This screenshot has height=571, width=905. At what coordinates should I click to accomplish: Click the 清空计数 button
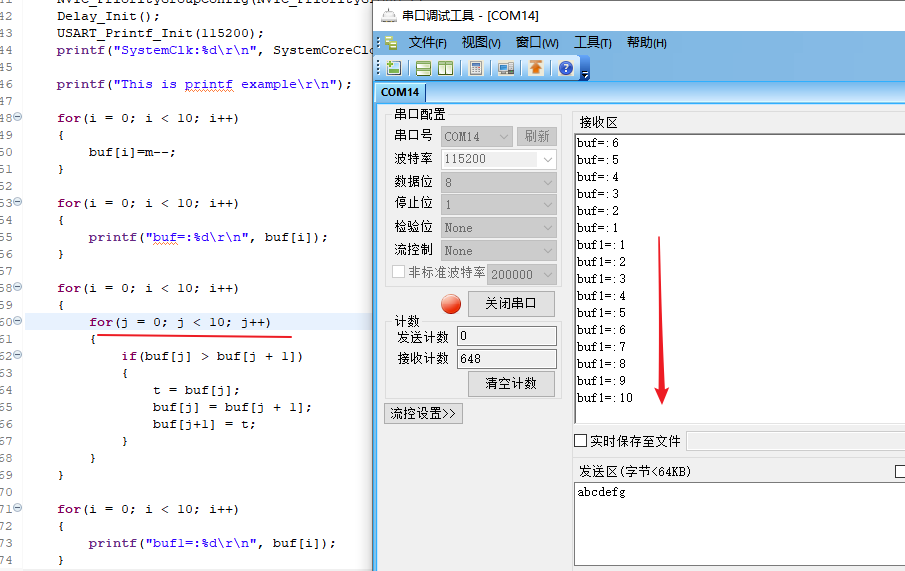click(511, 384)
